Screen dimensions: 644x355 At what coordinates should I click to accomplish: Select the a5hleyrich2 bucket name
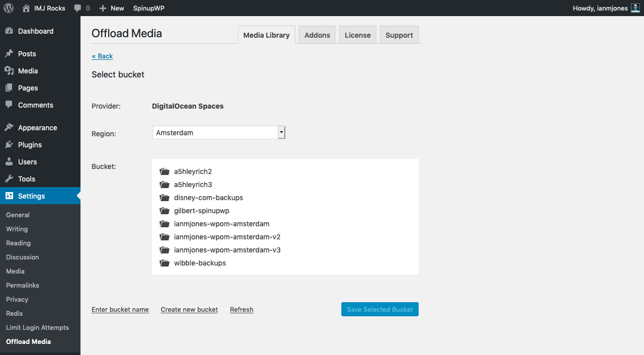[x=193, y=171]
